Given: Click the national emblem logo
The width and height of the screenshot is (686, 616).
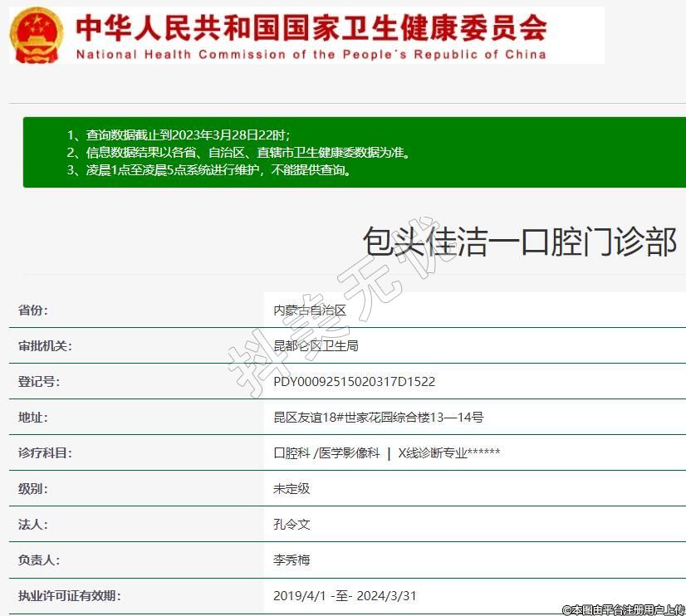Looking at the screenshot, I should pyautogui.click(x=36, y=36).
